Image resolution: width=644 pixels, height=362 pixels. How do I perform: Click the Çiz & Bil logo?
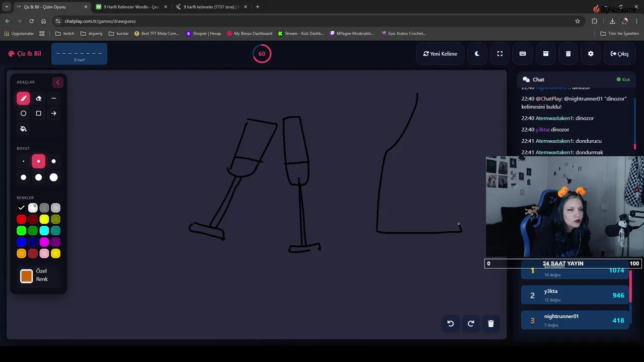[x=25, y=54]
